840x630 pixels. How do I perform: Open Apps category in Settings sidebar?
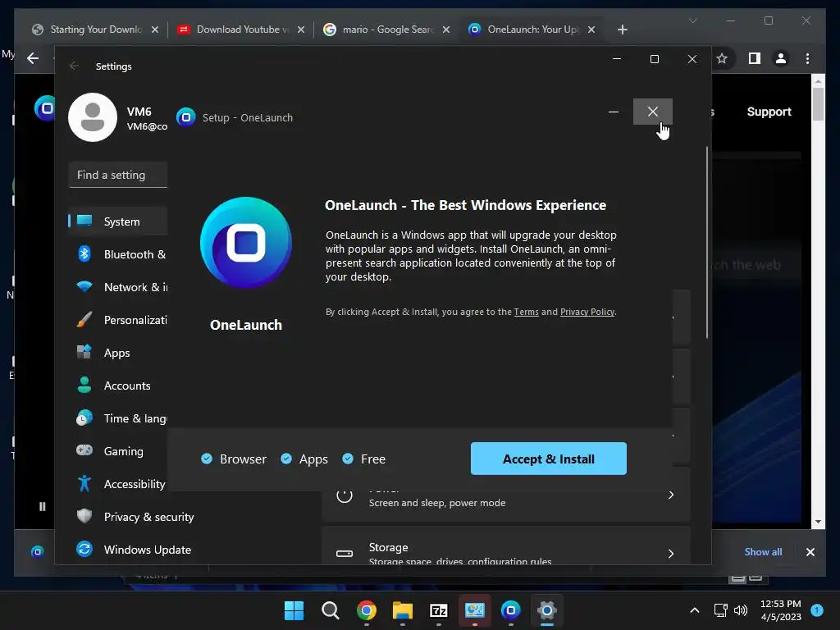[118, 353]
